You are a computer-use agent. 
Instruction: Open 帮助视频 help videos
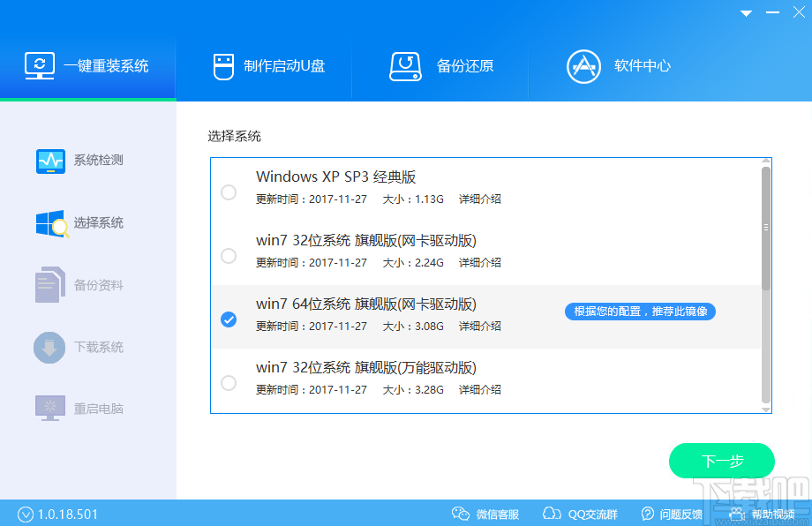[x=764, y=513]
